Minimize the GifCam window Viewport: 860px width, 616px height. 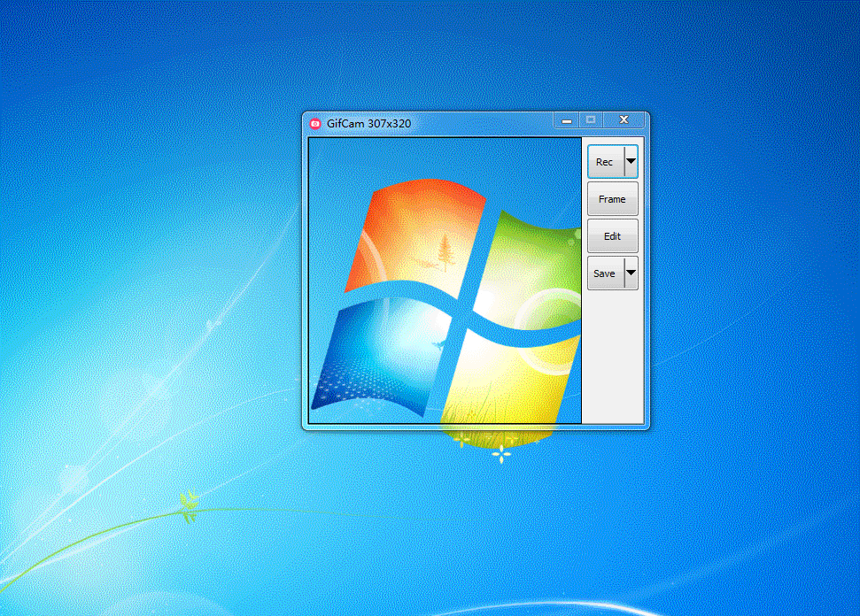click(567, 120)
